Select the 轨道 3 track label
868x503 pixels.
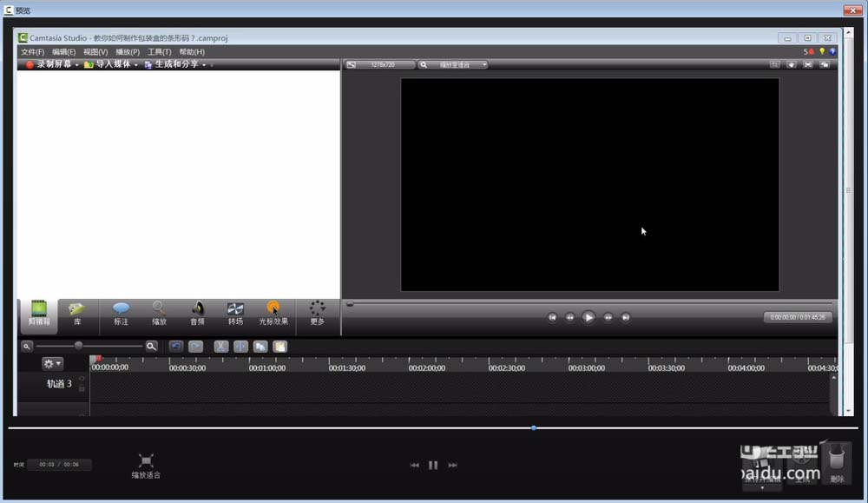click(x=59, y=383)
